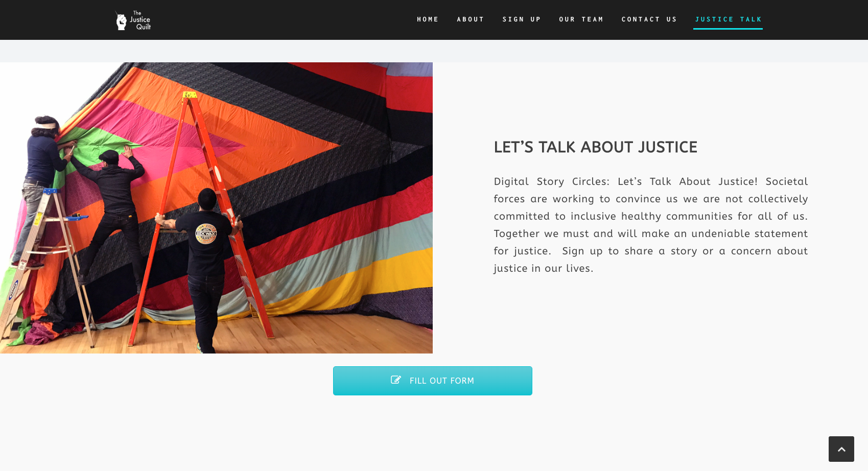Click the colorful quilt photo
Viewport: 868px width, 471px height.
point(216,208)
